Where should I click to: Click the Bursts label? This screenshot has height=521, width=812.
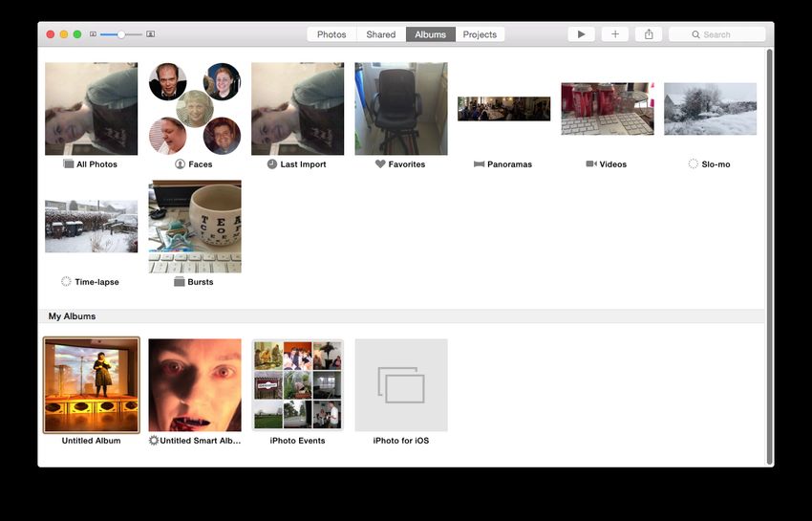(x=201, y=282)
